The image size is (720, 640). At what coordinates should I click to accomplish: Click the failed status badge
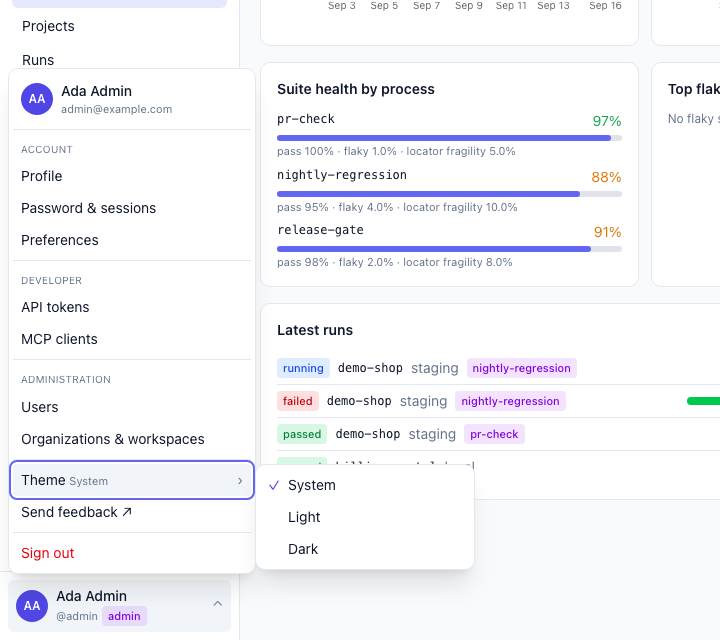point(298,401)
